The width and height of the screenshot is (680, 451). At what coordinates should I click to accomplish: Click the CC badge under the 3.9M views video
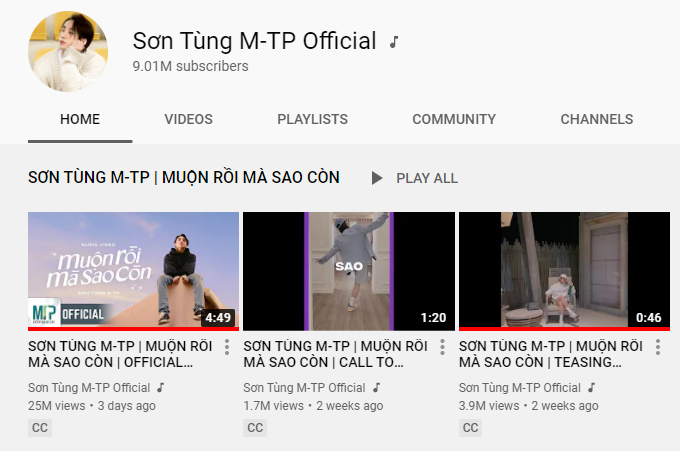click(471, 428)
